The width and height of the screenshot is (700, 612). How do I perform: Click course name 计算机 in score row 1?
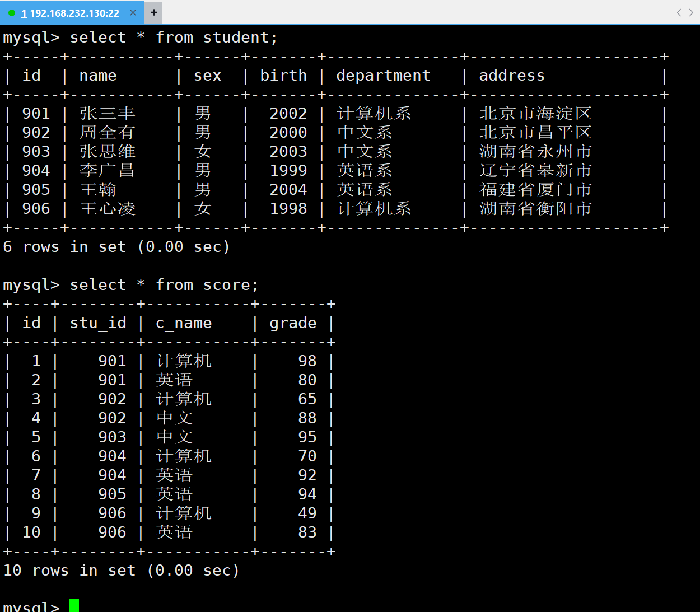[x=184, y=361]
